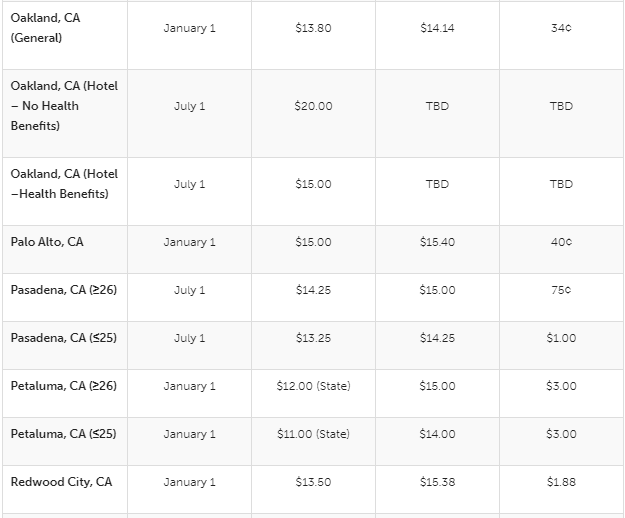Click the $11.00 (State) wage cell
625x518 pixels.
313,434
